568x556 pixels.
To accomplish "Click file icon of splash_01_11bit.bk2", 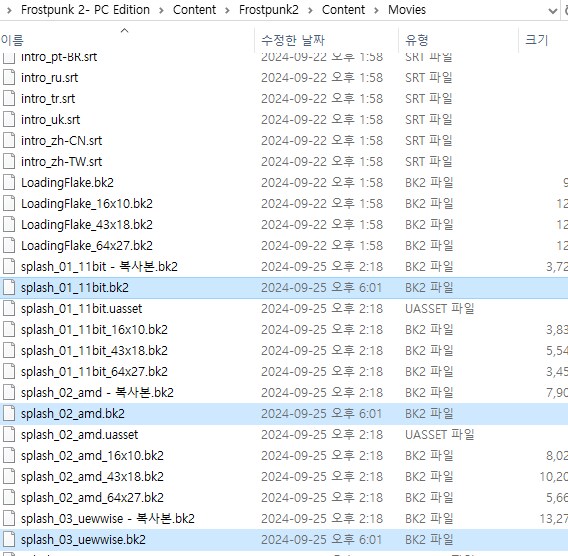I will coord(9,288).
